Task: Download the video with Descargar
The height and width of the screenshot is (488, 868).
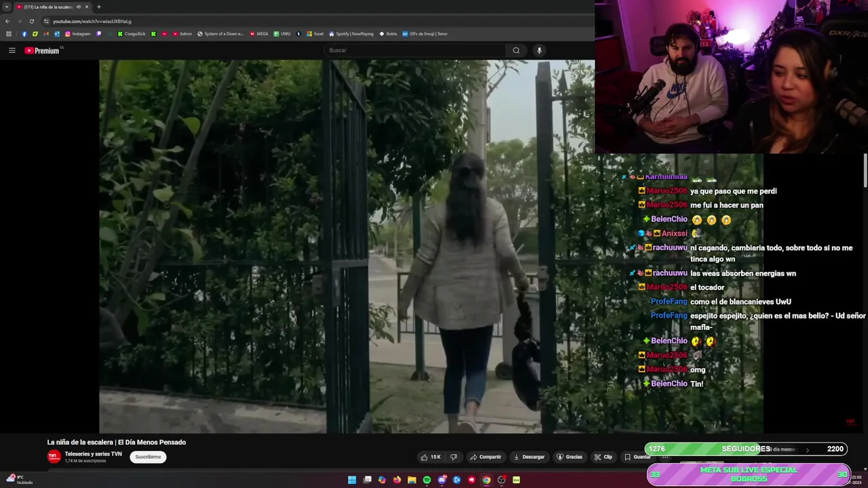Action: pyautogui.click(x=529, y=457)
